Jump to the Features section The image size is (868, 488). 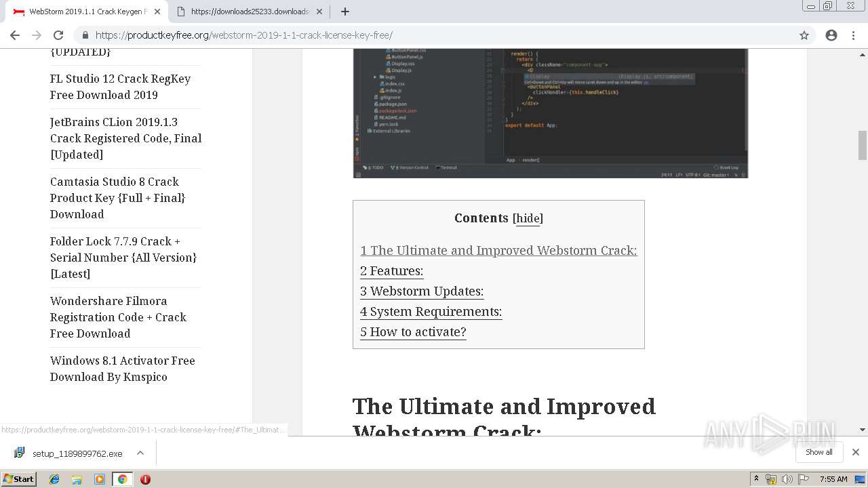pos(391,271)
